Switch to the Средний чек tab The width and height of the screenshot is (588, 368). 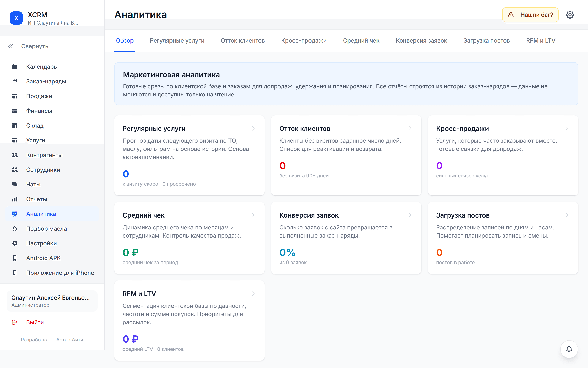(361, 41)
